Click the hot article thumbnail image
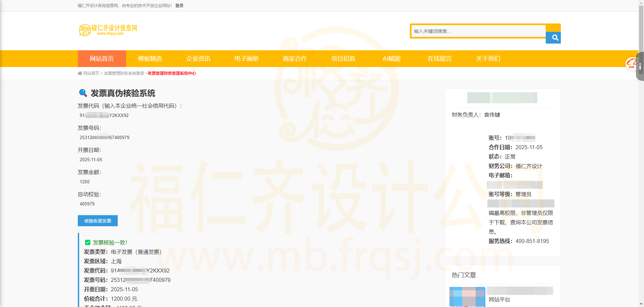 pyautogui.click(x=467, y=296)
